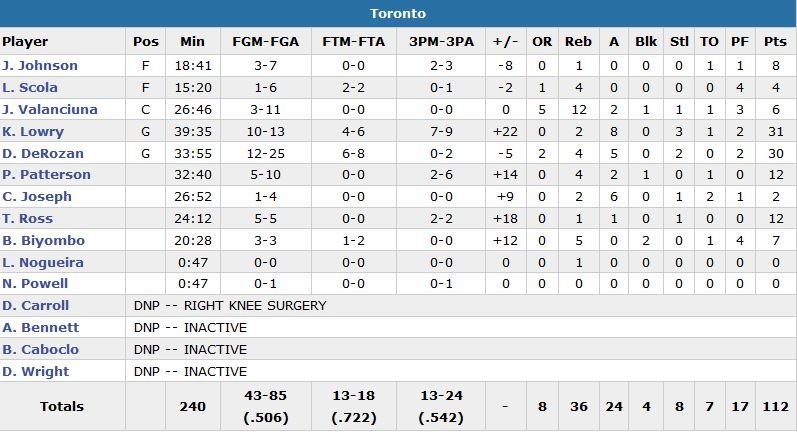This screenshot has height=432, width=797.
Task: Click D. Carroll's name in the DNP rows
Action: tap(36, 305)
